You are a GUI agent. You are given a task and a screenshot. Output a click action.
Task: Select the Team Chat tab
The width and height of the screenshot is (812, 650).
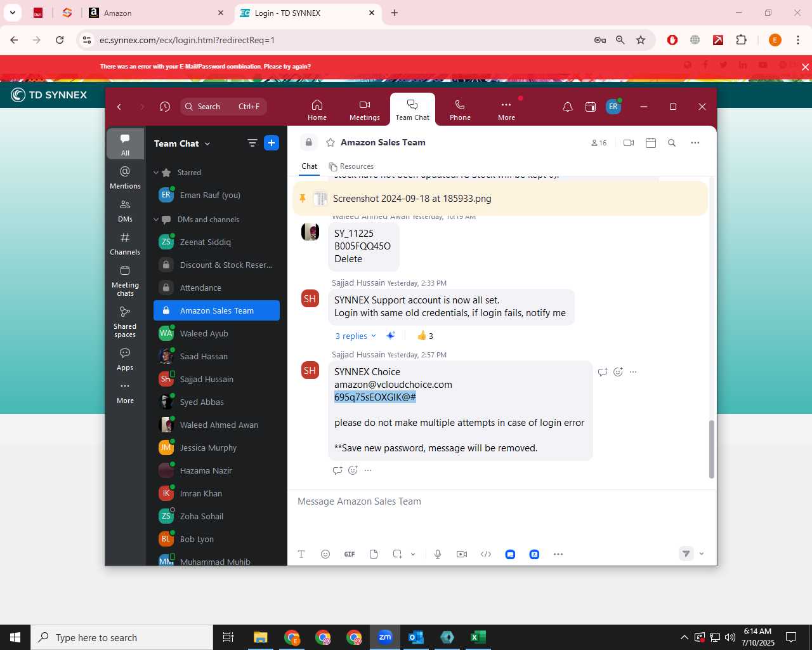click(412, 109)
